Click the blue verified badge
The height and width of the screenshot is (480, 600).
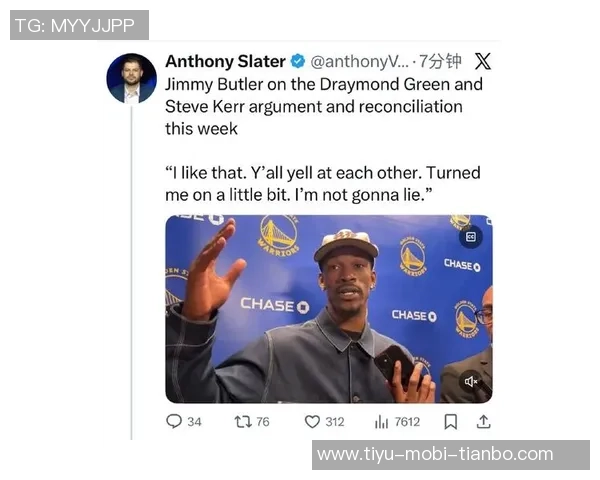point(298,61)
